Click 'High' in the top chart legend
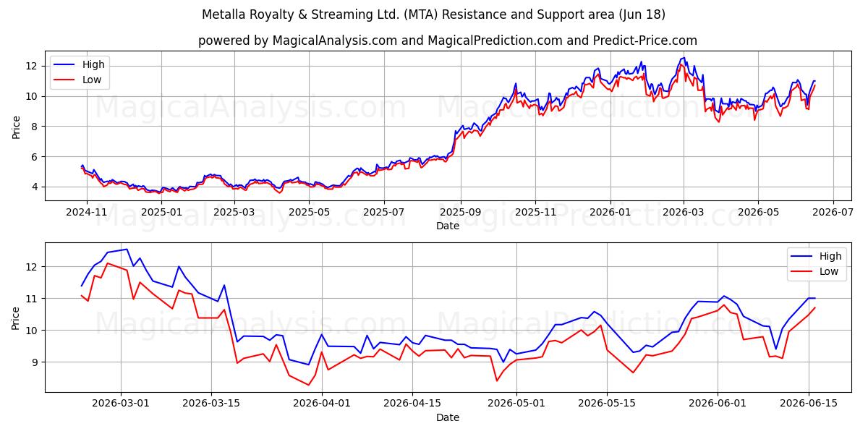 pyautogui.click(x=93, y=64)
